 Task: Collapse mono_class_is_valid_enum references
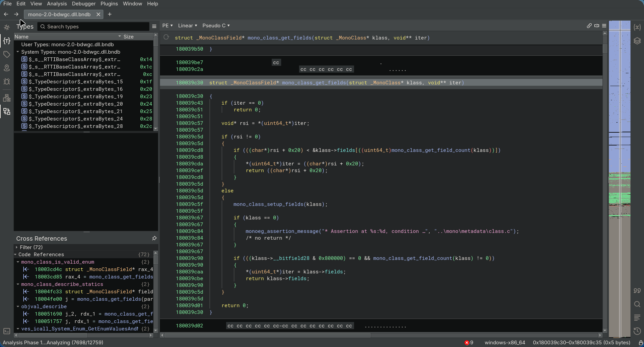tap(18, 262)
